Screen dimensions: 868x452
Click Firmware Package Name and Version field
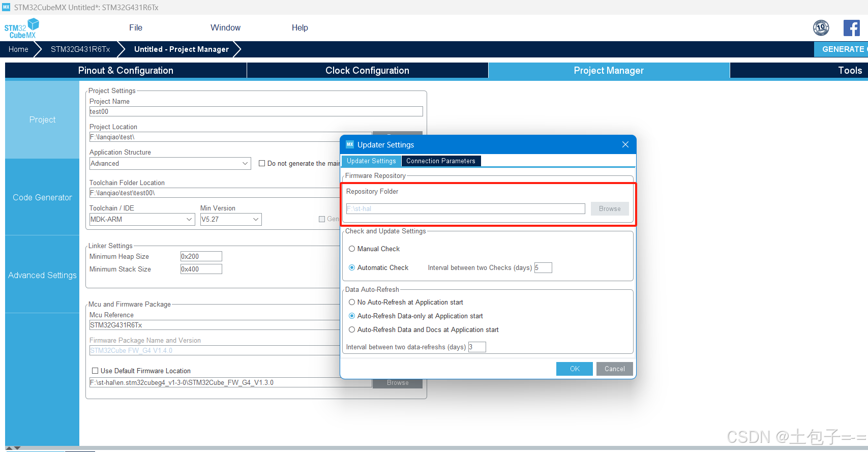(215, 350)
